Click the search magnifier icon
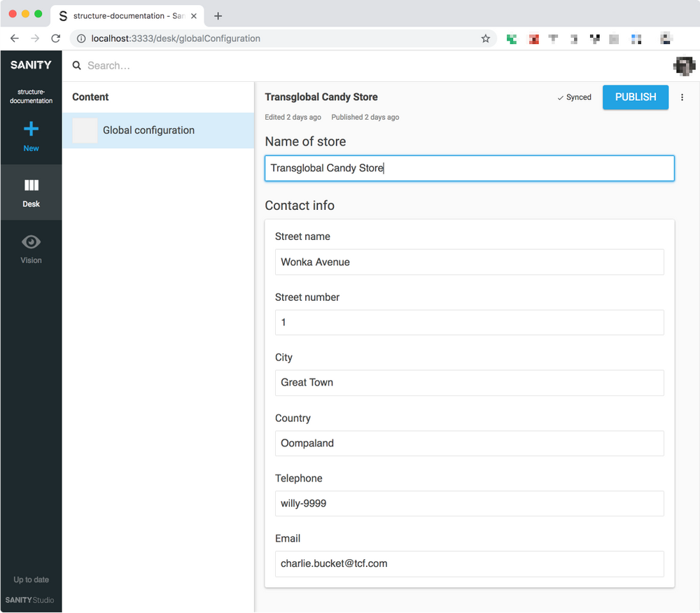The image size is (700, 613). [x=77, y=66]
